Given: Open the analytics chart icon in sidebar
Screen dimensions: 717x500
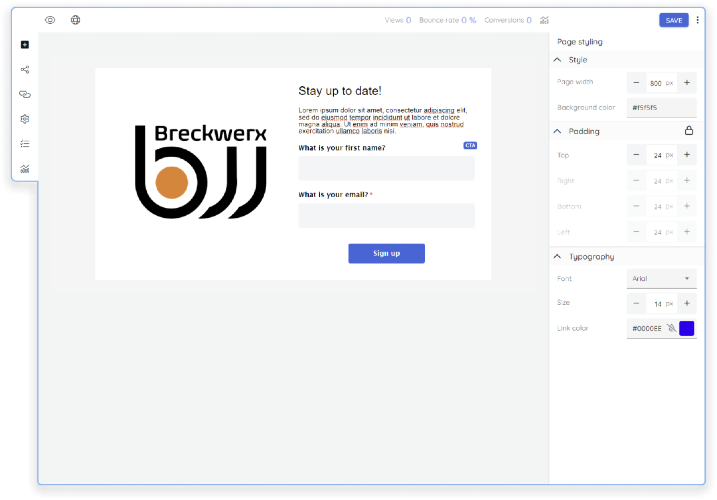Looking at the screenshot, I should point(25,169).
